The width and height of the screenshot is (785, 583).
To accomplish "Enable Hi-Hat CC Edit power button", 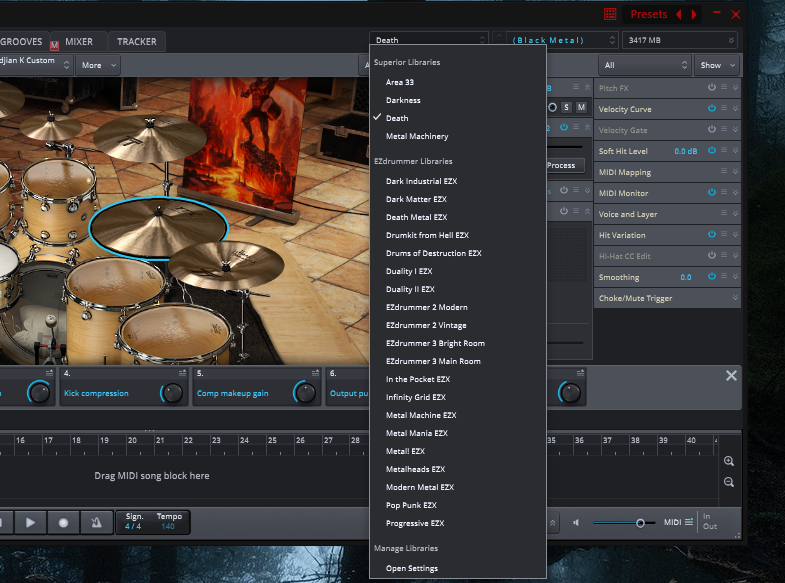I will pyautogui.click(x=712, y=255).
